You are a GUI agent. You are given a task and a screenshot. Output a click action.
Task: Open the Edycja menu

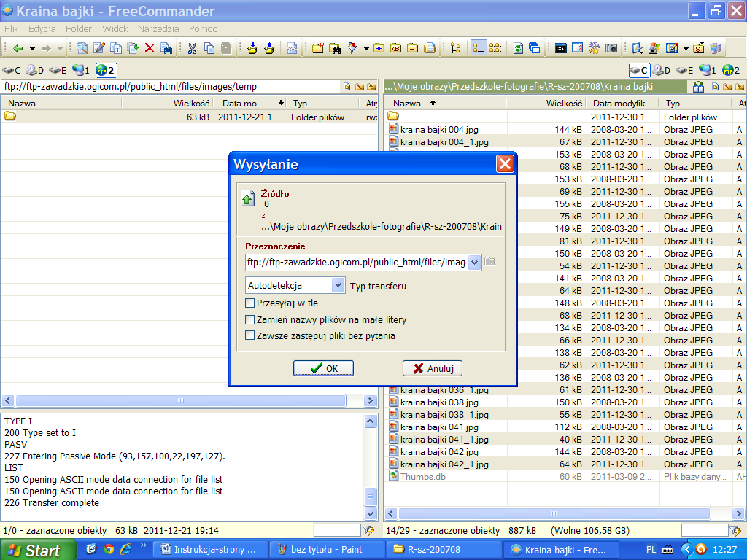[42, 28]
